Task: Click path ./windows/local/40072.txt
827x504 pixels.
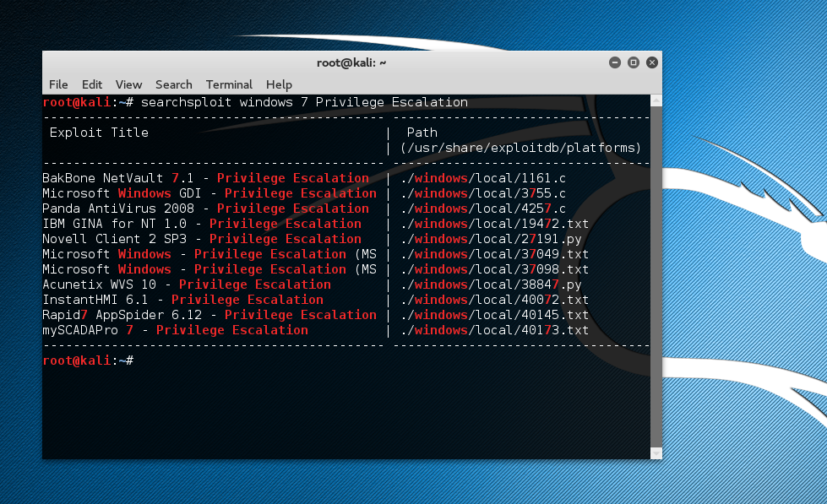Action: pyautogui.click(x=494, y=300)
